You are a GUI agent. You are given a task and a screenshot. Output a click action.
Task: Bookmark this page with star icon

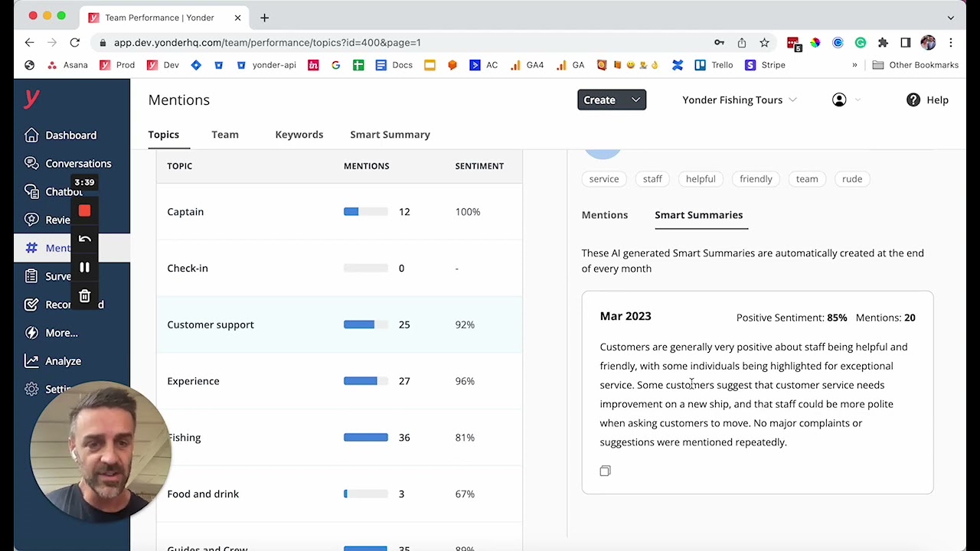[x=764, y=43]
